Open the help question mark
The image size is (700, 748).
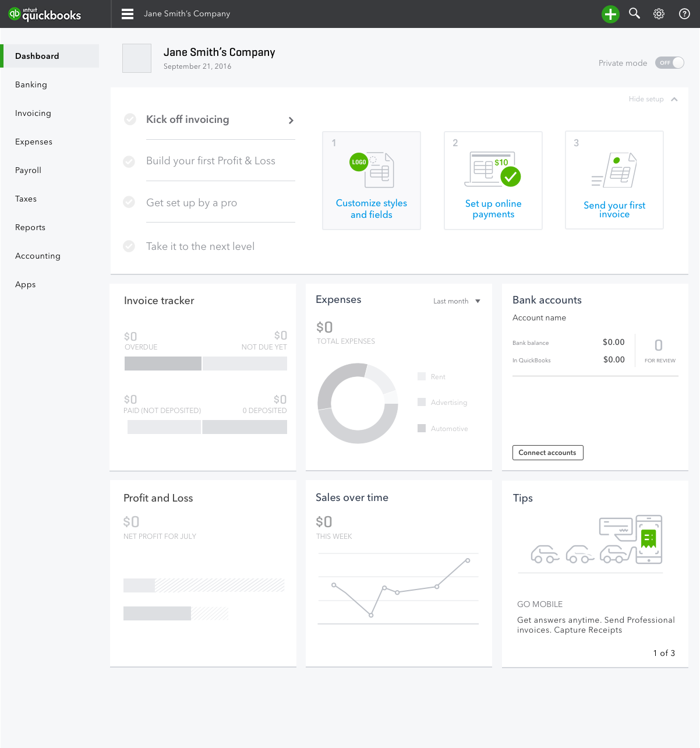tap(685, 14)
